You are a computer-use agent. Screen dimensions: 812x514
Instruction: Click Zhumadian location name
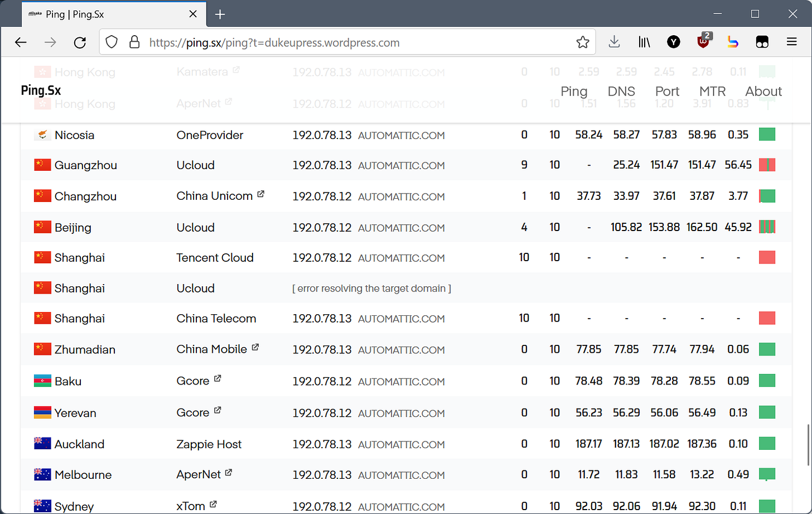[x=85, y=350]
